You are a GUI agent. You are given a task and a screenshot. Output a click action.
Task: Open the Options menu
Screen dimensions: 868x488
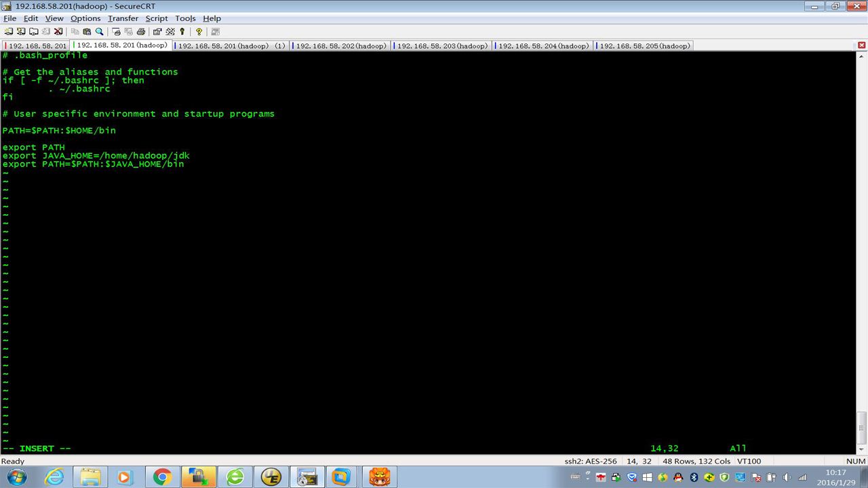pyautogui.click(x=85, y=18)
